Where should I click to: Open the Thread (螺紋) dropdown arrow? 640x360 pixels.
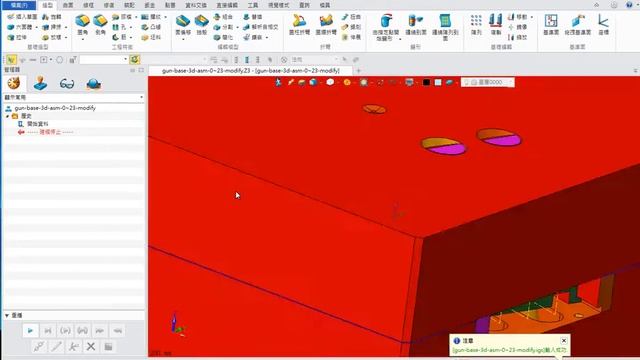(x=165, y=17)
